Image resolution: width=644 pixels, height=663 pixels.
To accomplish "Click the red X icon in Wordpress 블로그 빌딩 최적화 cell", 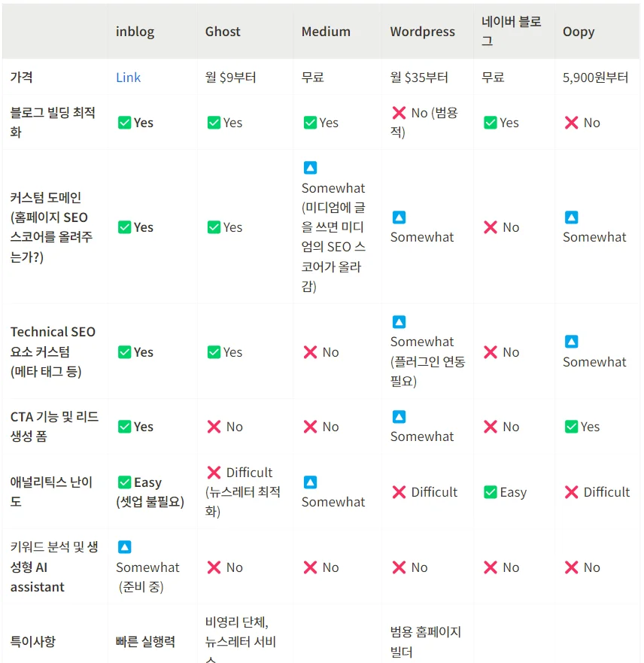I will point(399,113).
